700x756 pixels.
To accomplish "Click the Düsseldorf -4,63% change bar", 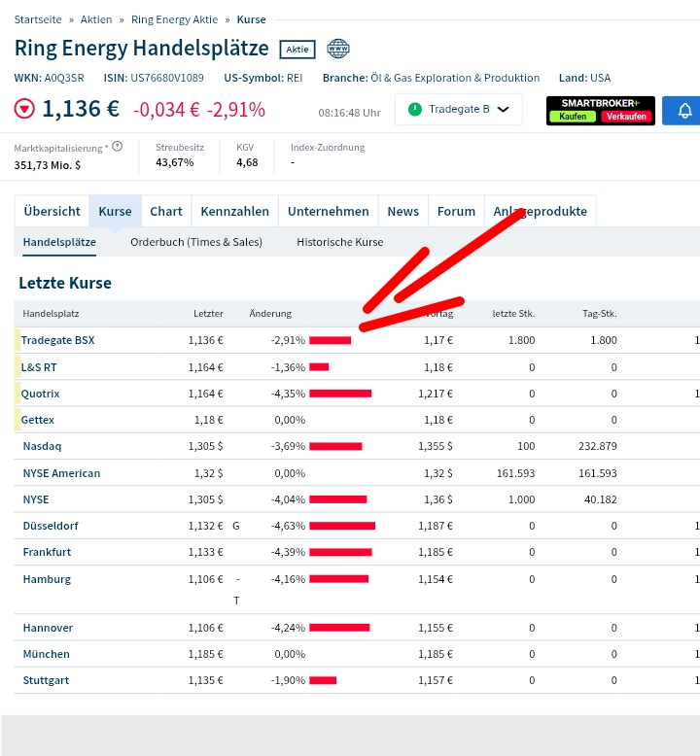I will point(342,526).
